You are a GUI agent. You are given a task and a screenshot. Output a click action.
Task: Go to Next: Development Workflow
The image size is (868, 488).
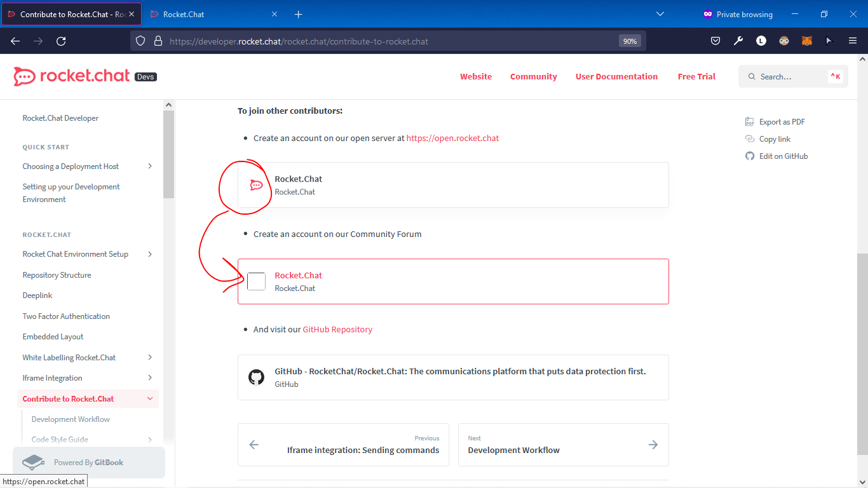[x=564, y=445]
